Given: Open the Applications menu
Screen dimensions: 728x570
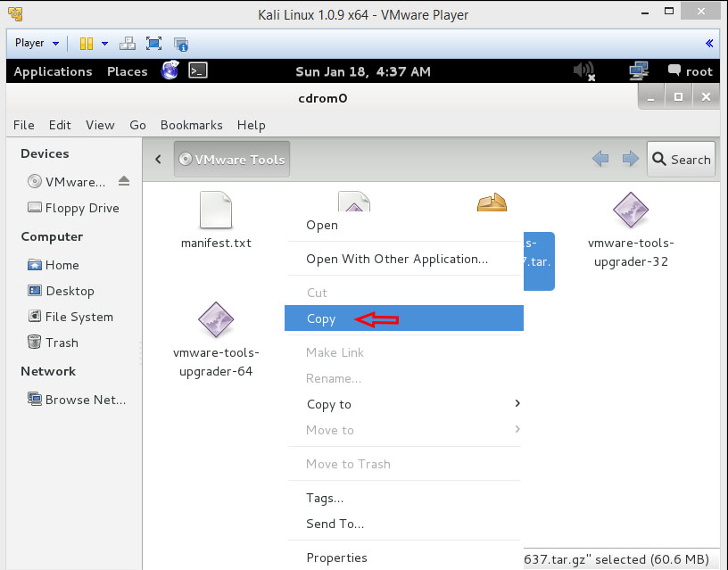Looking at the screenshot, I should tap(53, 71).
